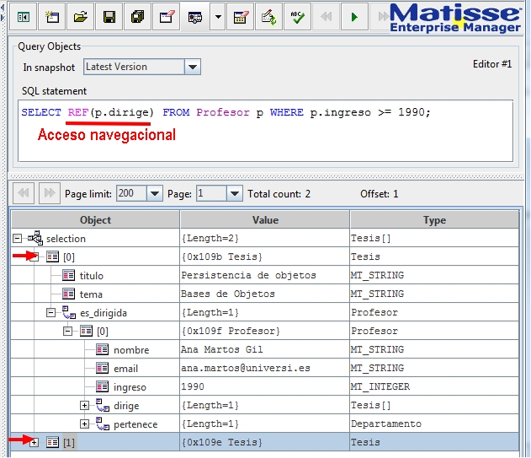Click the Value column header
This screenshot has width=531, height=458.
click(265, 220)
